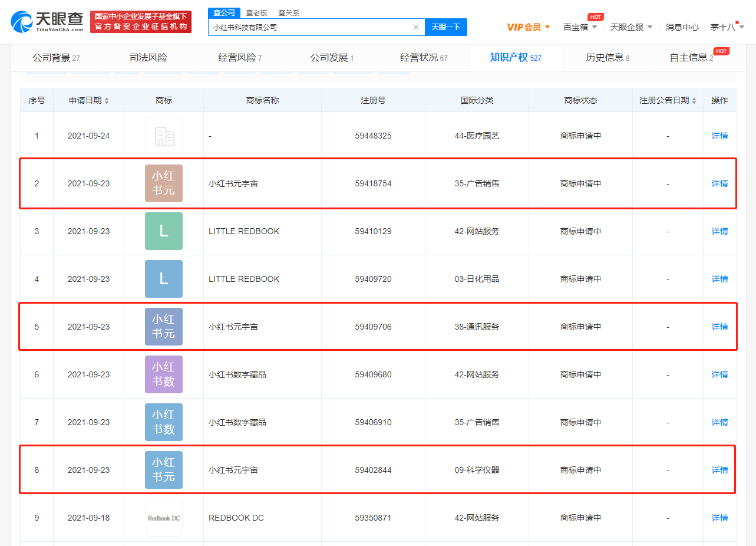The height and width of the screenshot is (546, 756).
Task: Click the 44-医疗园艺 classification cell
Action: pyautogui.click(x=477, y=136)
